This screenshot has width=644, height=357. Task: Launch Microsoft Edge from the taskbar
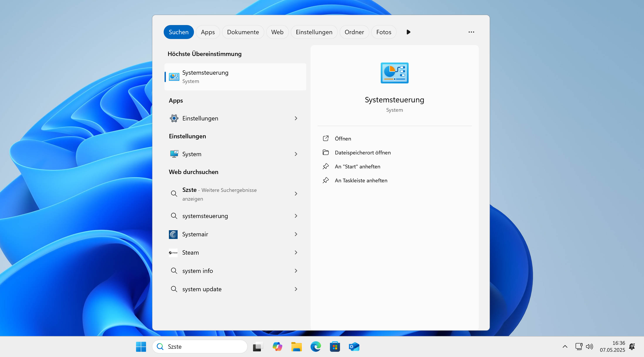(x=316, y=347)
